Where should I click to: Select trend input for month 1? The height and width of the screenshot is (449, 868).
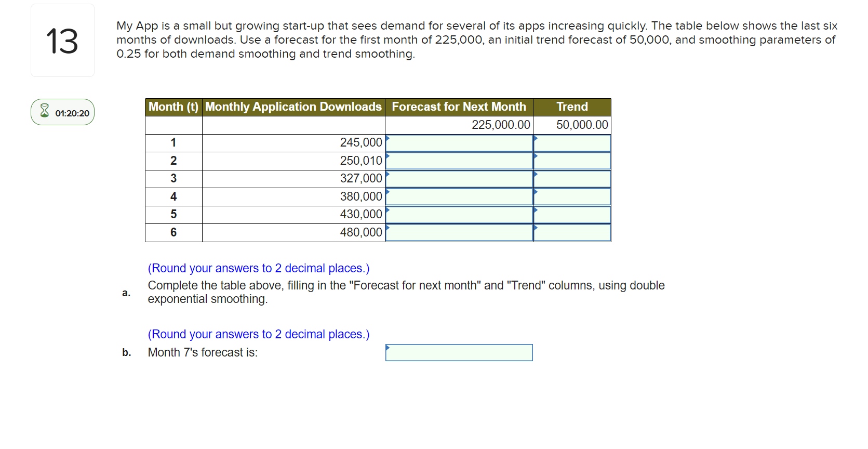pos(572,143)
